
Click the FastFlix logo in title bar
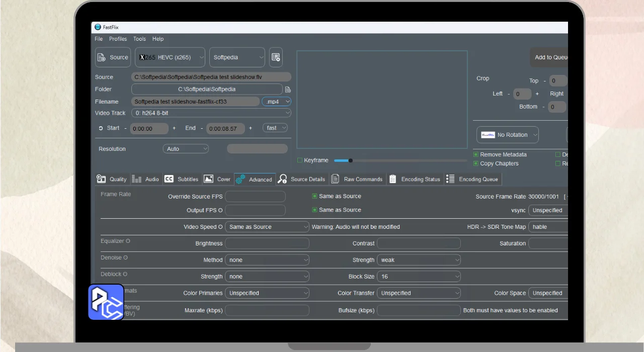98,27
